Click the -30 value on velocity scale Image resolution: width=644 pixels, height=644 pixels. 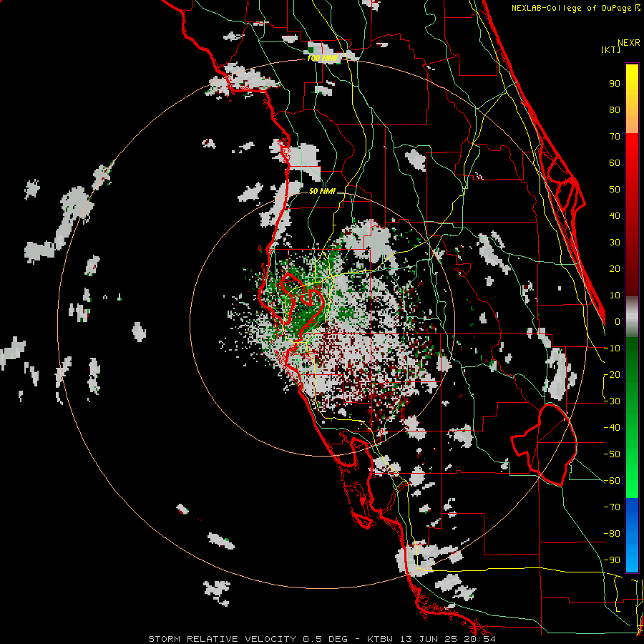coord(612,401)
